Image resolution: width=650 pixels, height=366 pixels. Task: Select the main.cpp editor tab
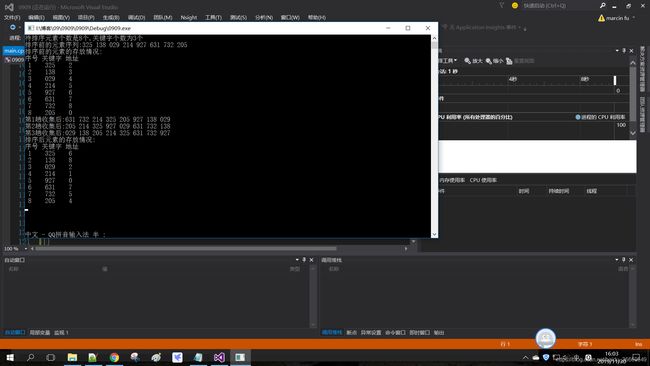(14, 51)
